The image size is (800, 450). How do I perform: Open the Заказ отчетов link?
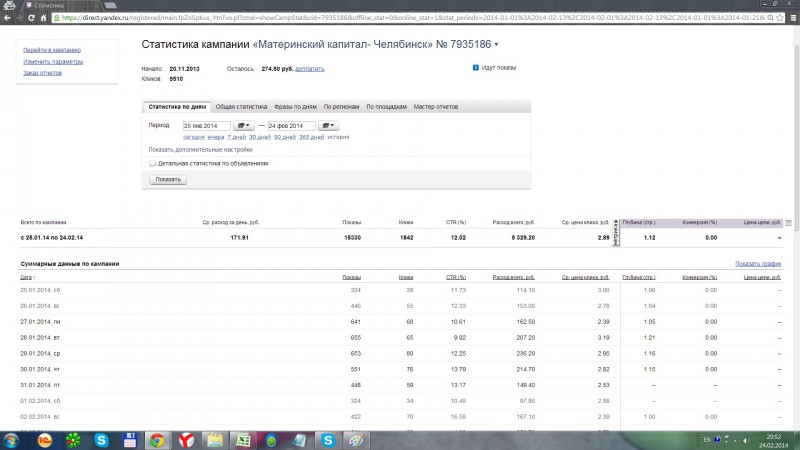[42, 73]
